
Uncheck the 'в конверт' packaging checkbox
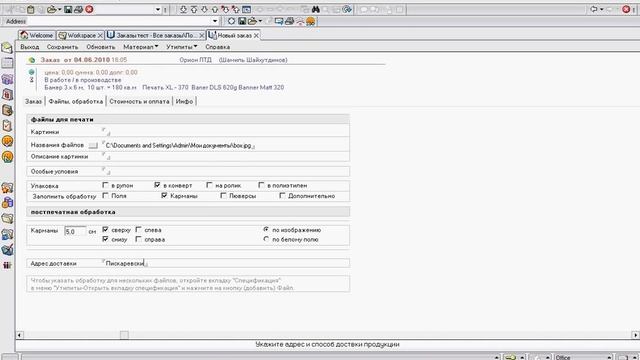(157, 185)
